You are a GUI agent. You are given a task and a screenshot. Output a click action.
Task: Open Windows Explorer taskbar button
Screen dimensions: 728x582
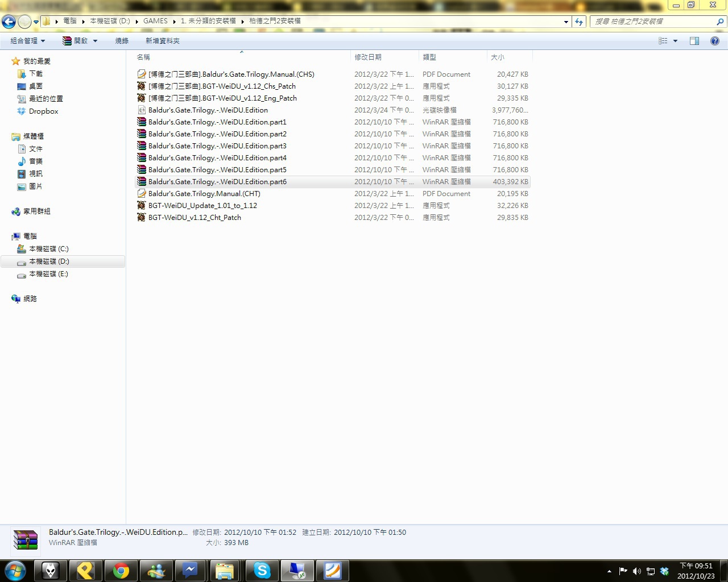224,571
